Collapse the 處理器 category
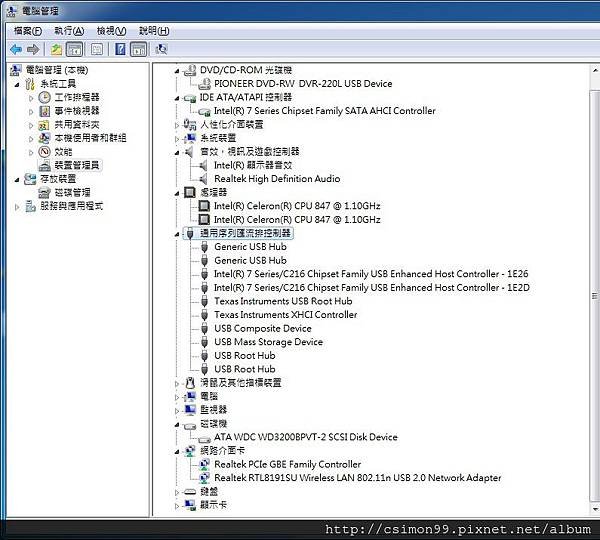Viewport: 600px width, 540px height. 177,194
